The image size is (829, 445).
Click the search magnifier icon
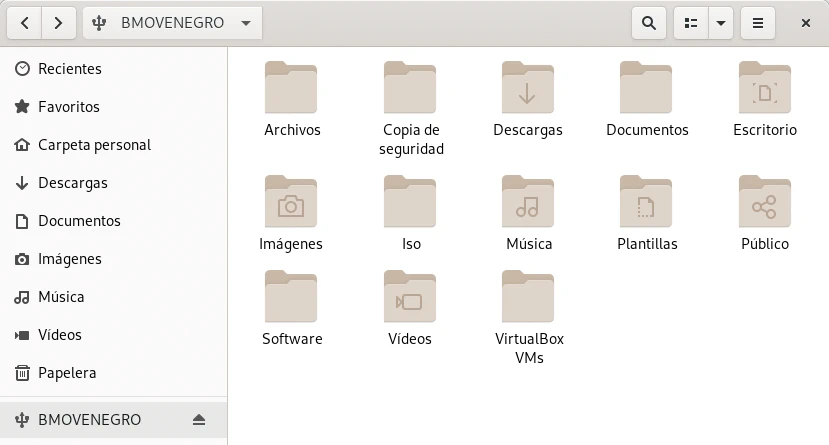click(648, 22)
